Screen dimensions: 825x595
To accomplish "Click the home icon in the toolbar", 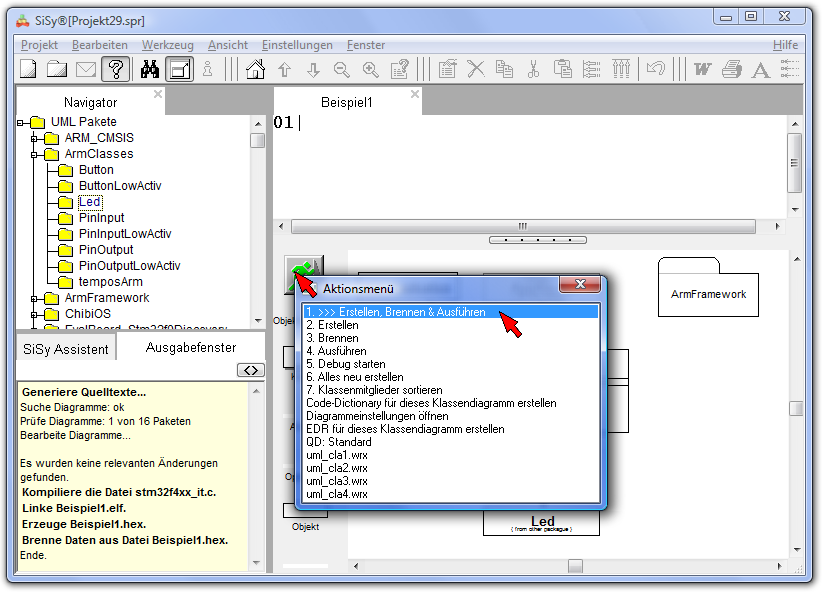I will (256, 69).
